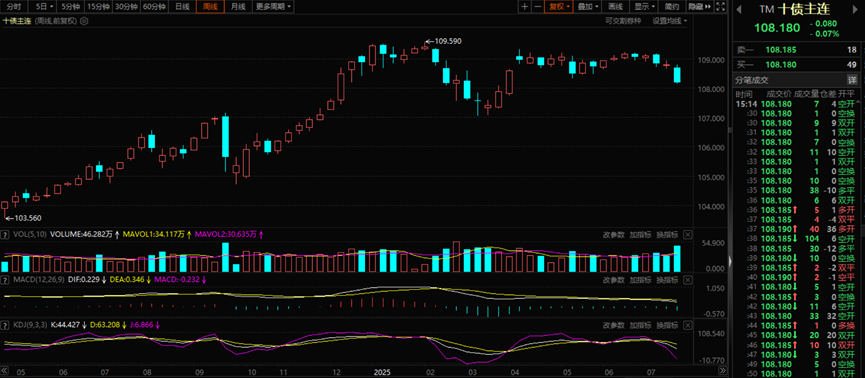Toggle 画线 drawing tools
The height and width of the screenshot is (378, 865).
coord(615,7)
